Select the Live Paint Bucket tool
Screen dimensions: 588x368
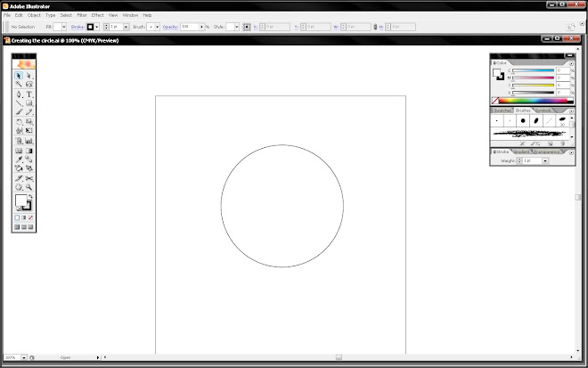pyautogui.click(x=19, y=168)
